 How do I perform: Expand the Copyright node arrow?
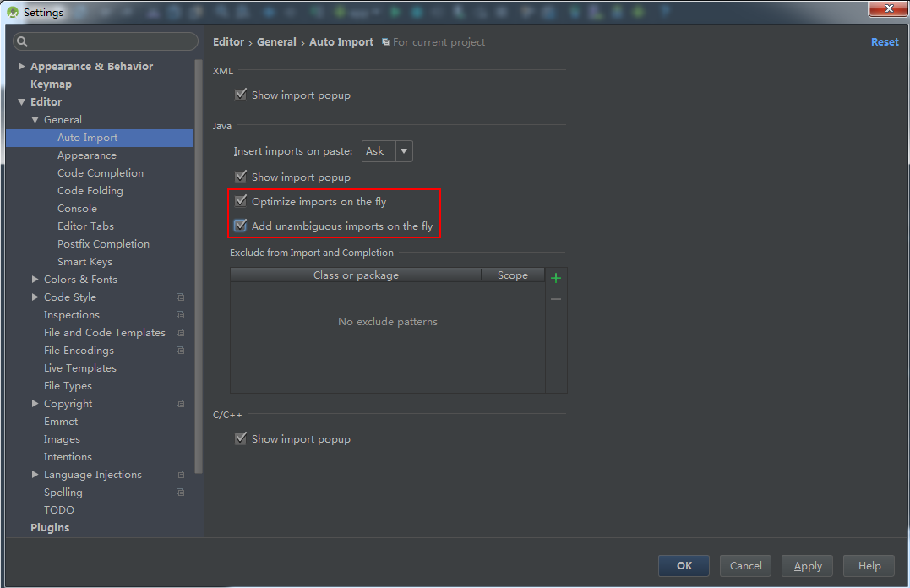pyautogui.click(x=35, y=404)
